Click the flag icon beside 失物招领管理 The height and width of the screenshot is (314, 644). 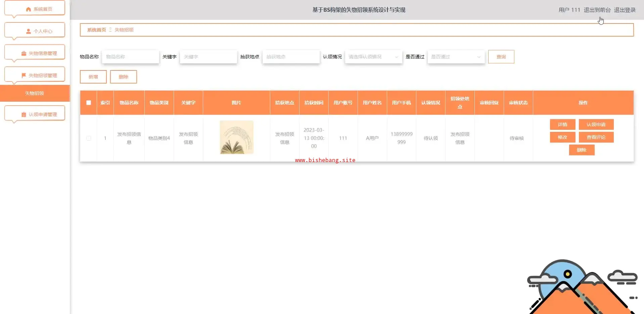tap(24, 76)
